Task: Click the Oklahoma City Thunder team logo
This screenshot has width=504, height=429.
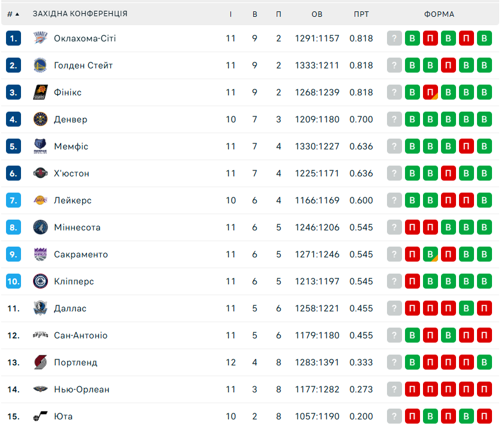Action: pyautogui.click(x=40, y=38)
